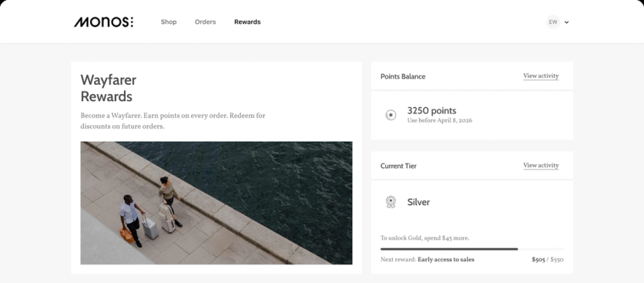Click 'Use before April 8, 2026' text

(439, 120)
